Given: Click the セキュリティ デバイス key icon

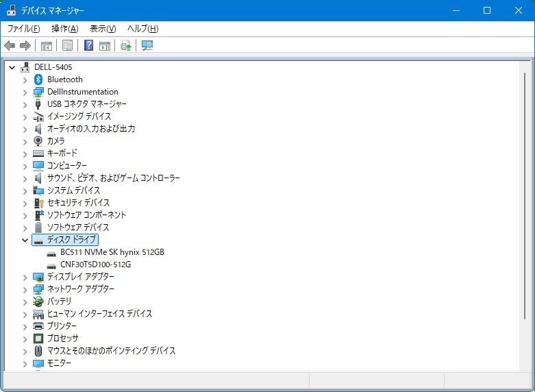Looking at the screenshot, I should [38, 203].
